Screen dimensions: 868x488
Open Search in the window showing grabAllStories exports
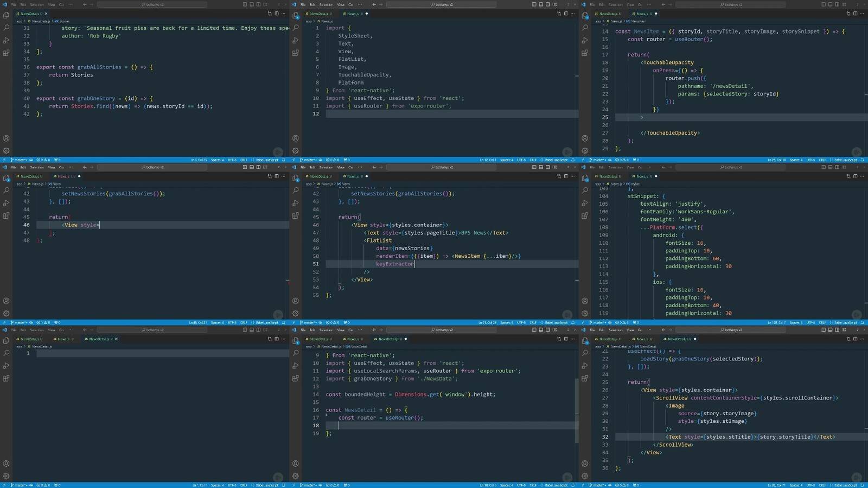(x=6, y=28)
